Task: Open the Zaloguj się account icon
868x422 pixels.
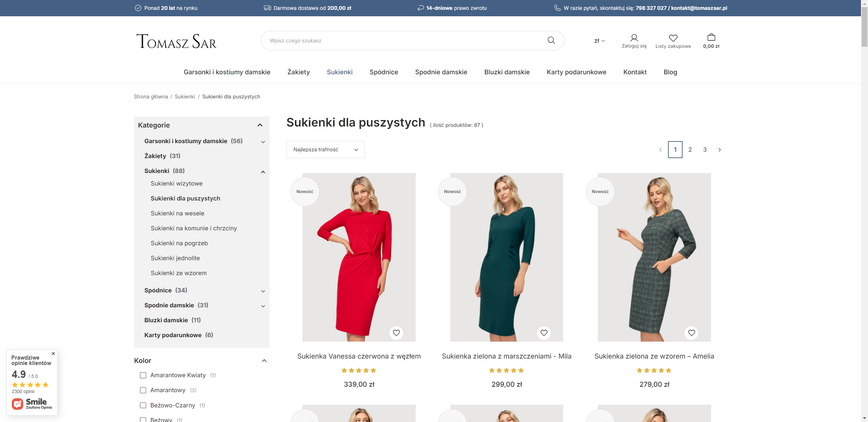Action: tap(634, 38)
